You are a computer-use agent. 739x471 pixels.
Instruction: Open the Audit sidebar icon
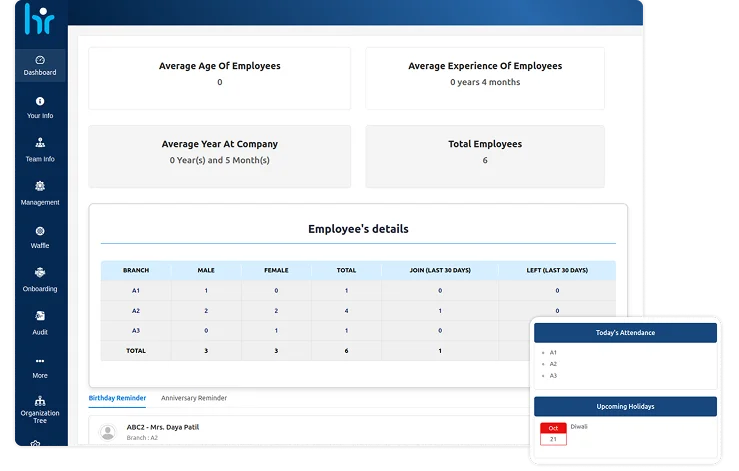pyautogui.click(x=40, y=316)
